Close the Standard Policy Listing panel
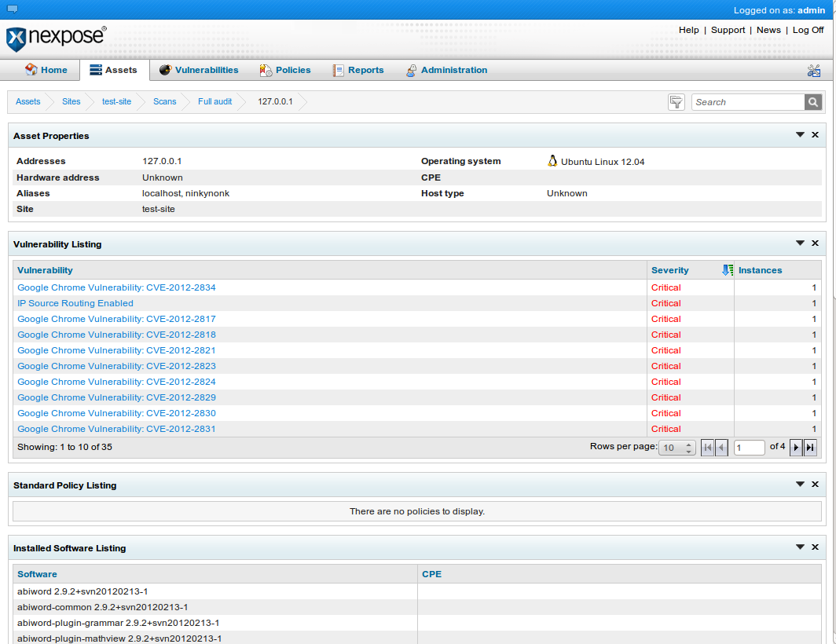836x644 pixels. 815,484
